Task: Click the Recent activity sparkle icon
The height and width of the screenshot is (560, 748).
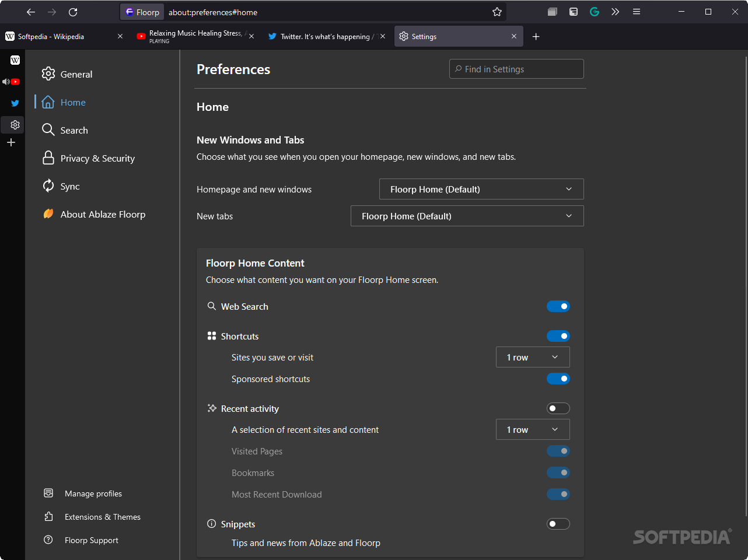Action: point(212,408)
